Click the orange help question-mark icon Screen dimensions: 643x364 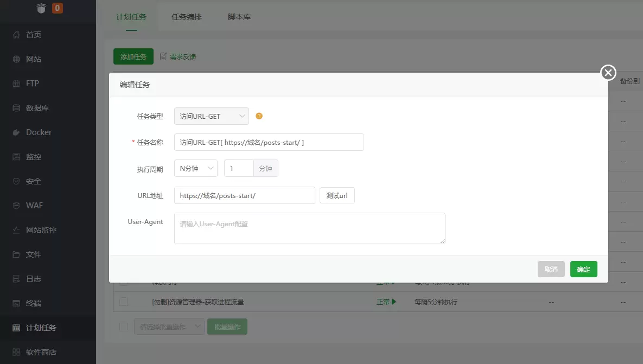point(259,116)
